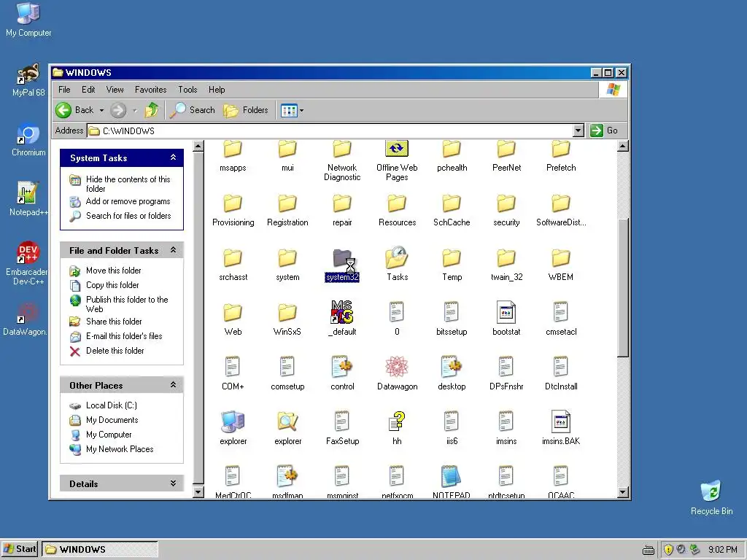747x560 pixels.
Task: Select the control settings file icon
Action: pos(342,367)
